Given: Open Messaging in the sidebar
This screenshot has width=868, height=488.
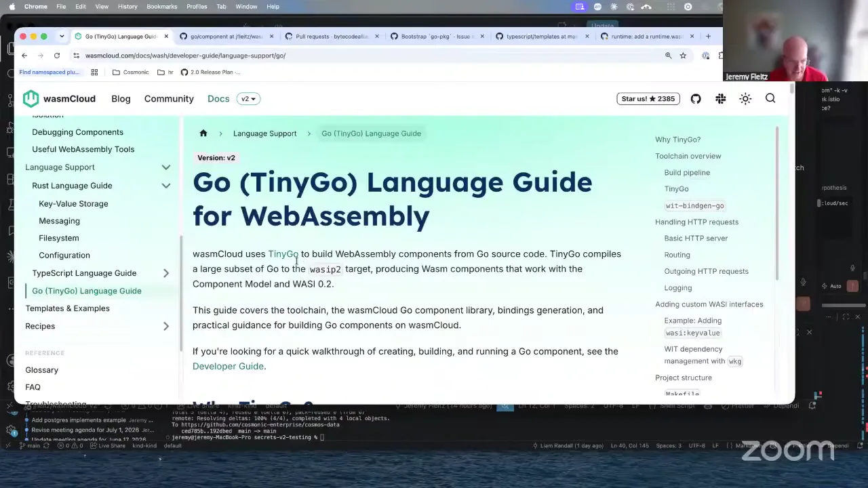Looking at the screenshot, I should 59,221.
